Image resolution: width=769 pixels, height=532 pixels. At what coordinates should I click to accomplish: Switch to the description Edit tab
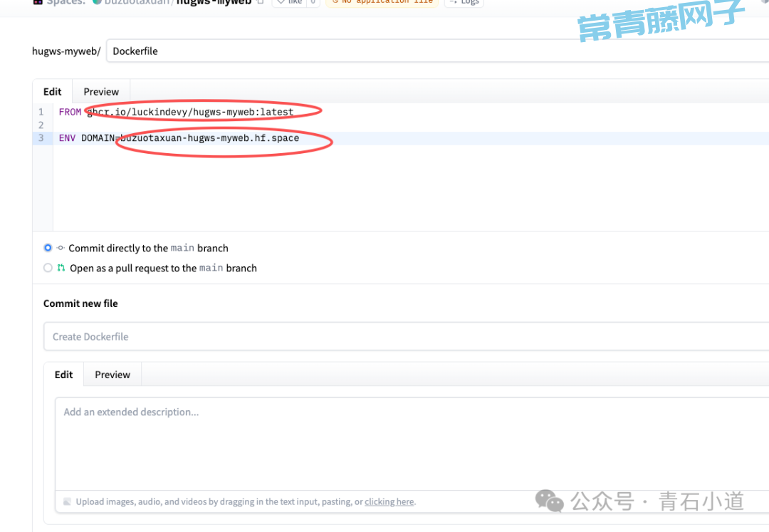click(64, 375)
